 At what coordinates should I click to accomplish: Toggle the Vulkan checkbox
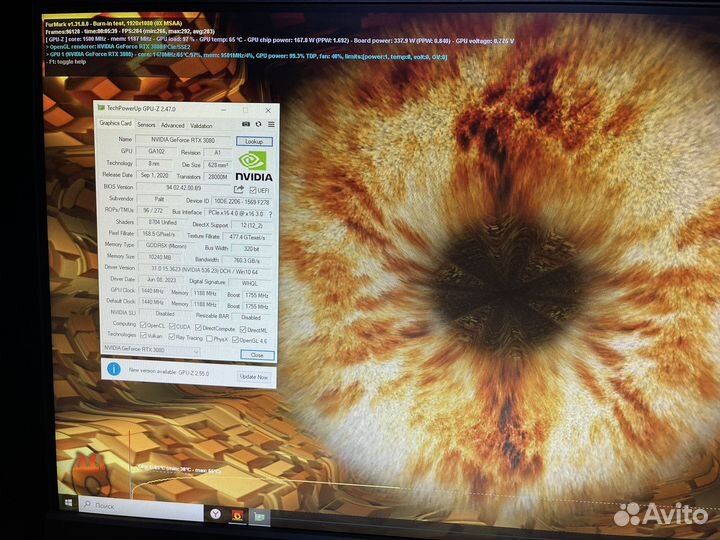pyautogui.click(x=143, y=336)
